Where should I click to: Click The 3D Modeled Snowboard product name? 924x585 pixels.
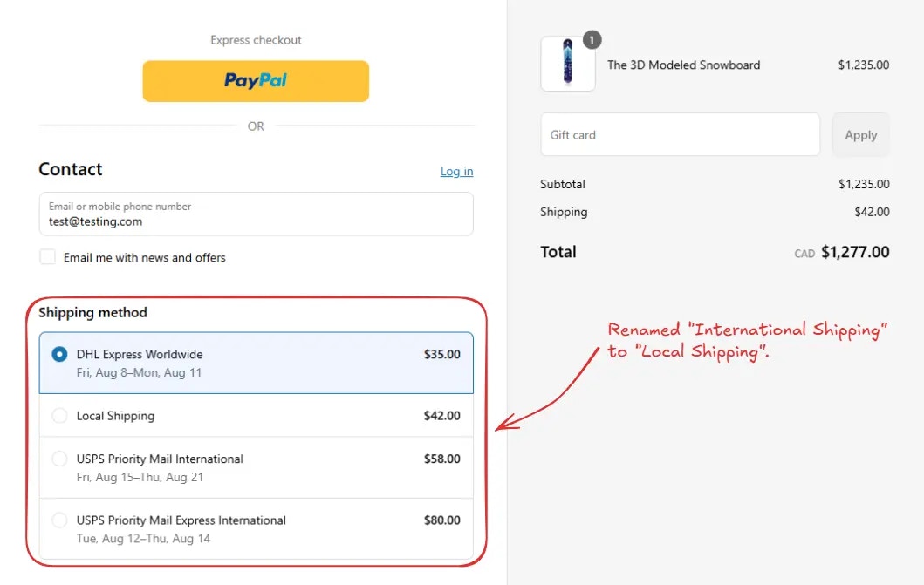(x=683, y=65)
